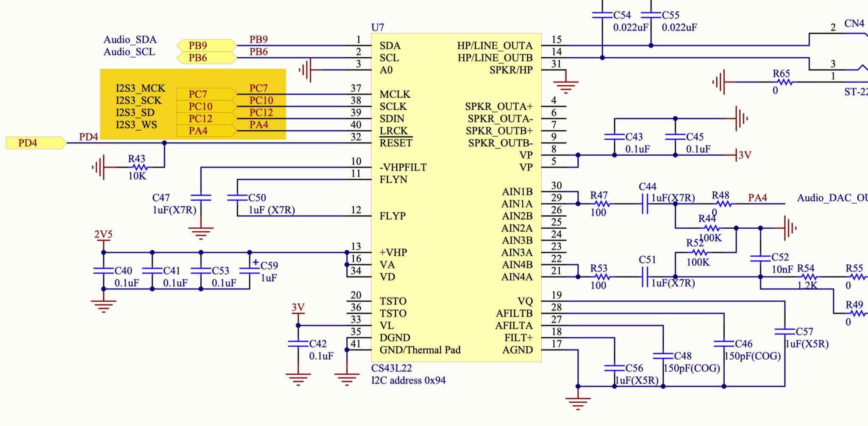
Task: Select the PB6 port connector
Action: 206,58
